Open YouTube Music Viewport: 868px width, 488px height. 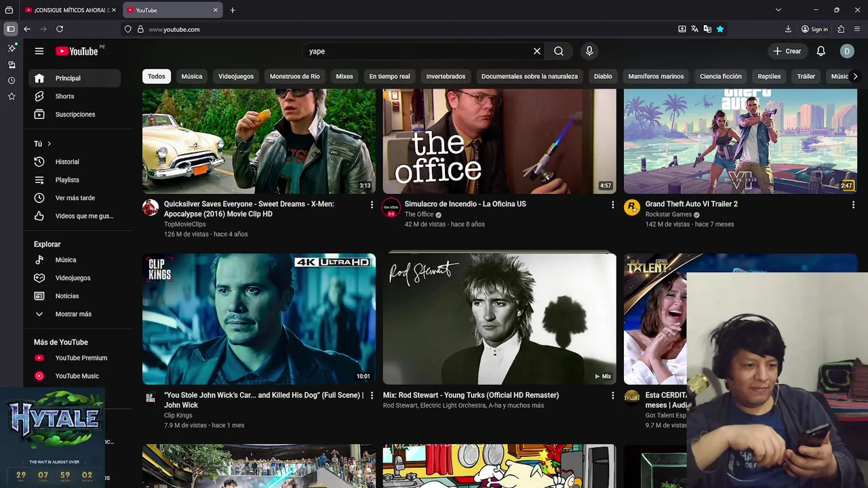click(75, 376)
